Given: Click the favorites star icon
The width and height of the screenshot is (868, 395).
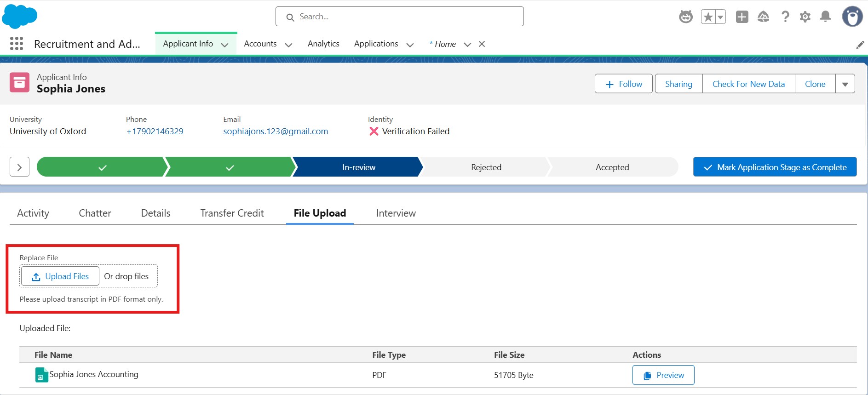Looking at the screenshot, I should coord(708,17).
